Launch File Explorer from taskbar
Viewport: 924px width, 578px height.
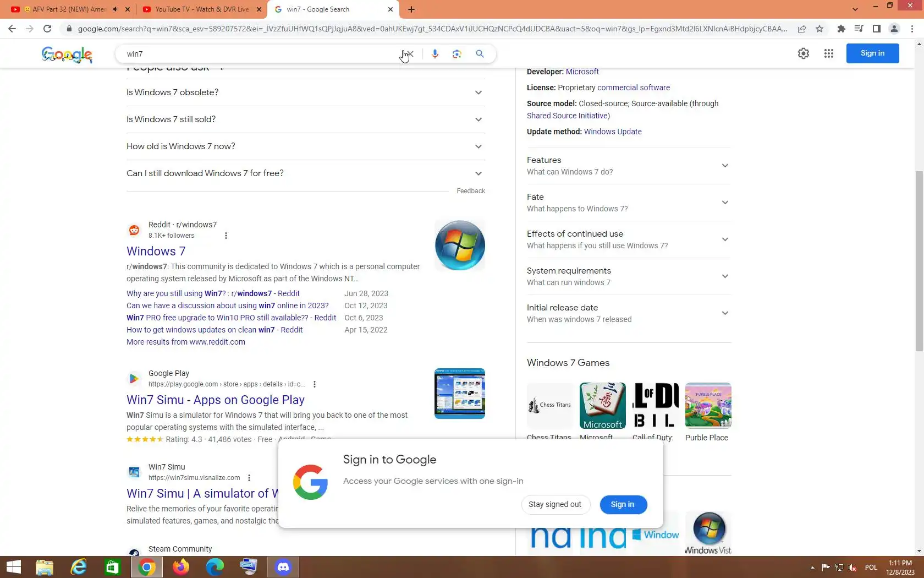pos(45,567)
